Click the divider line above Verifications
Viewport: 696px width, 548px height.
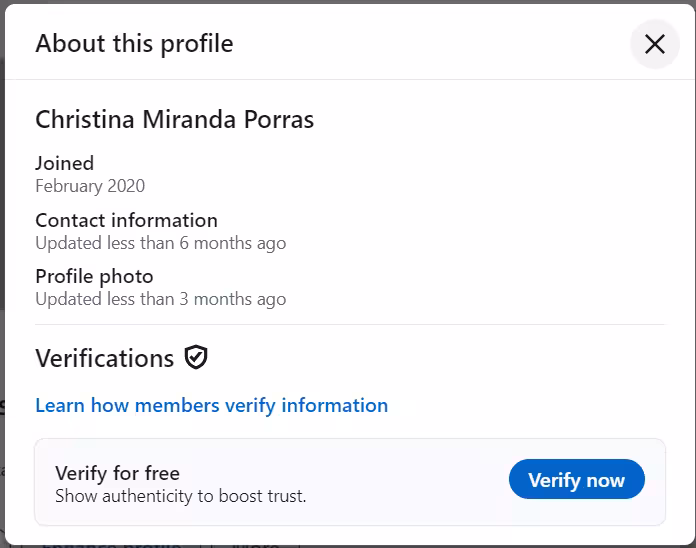[349, 324]
